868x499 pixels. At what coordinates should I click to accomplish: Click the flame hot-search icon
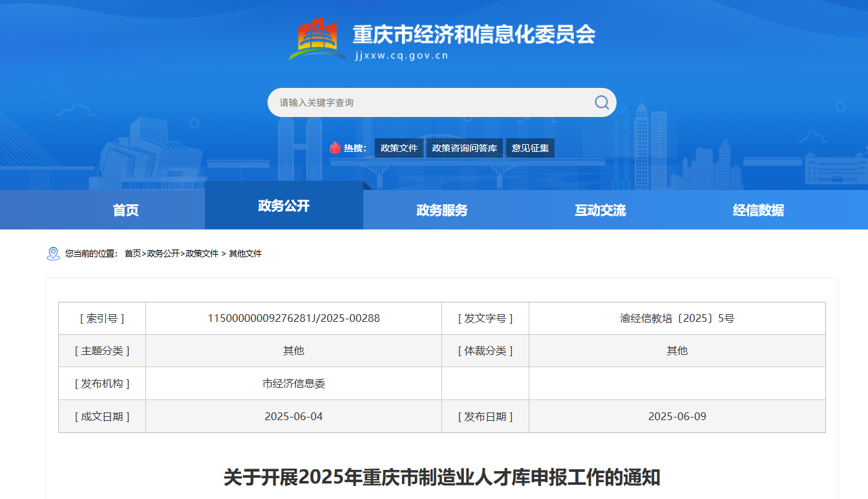pyautogui.click(x=335, y=148)
